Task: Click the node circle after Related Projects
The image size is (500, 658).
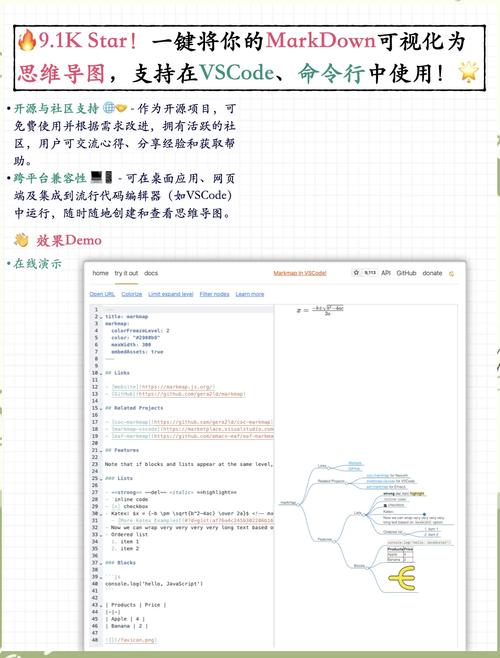Action: pos(346,483)
